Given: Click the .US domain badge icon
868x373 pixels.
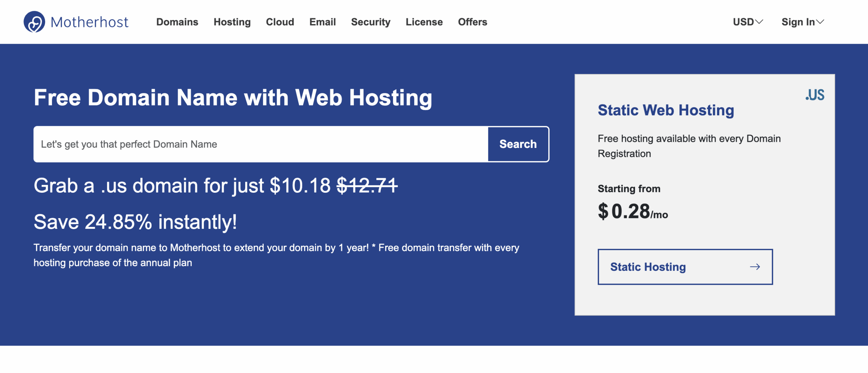Looking at the screenshot, I should (x=815, y=95).
